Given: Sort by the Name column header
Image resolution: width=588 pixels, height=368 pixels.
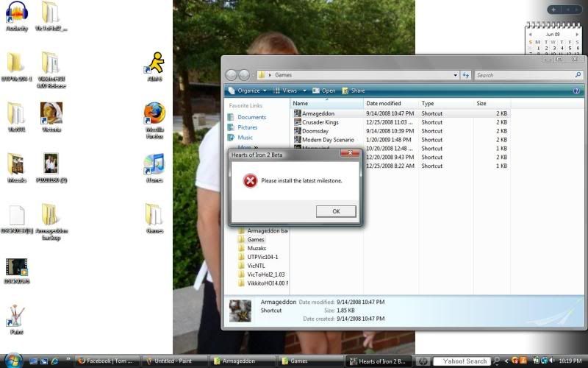Looking at the screenshot, I should click(x=327, y=103).
